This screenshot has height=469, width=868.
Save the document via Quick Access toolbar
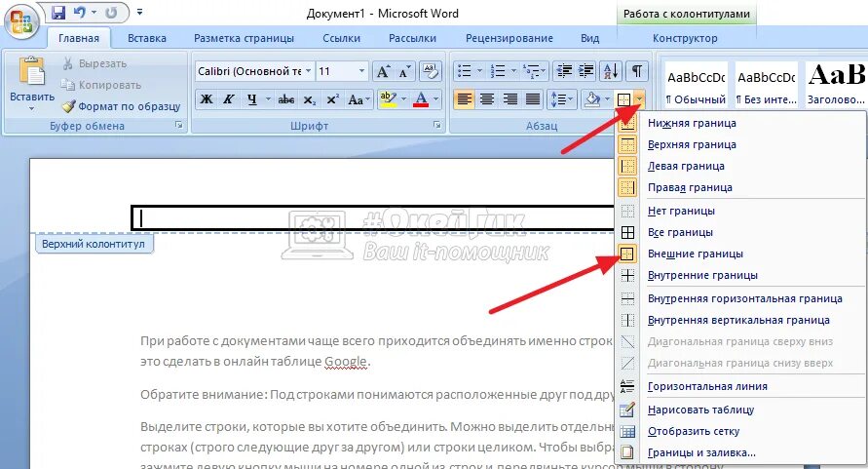[58, 13]
